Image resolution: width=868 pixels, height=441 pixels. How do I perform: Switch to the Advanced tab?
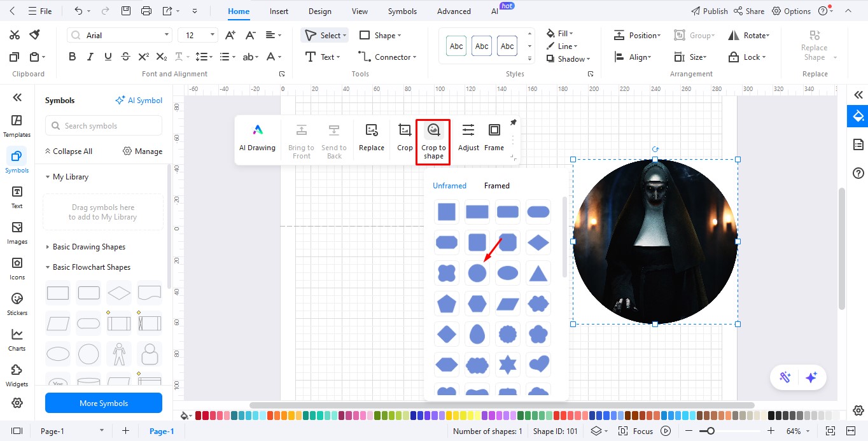click(454, 11)
